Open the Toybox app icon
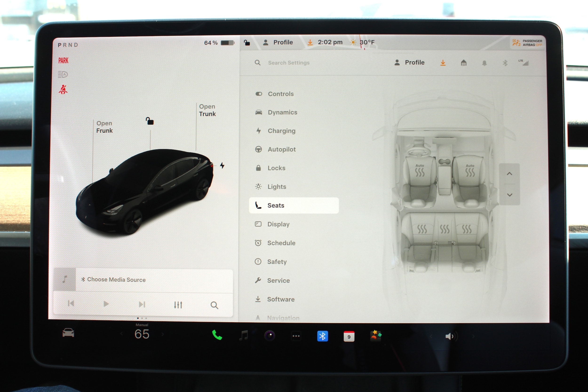 point(376,336)
